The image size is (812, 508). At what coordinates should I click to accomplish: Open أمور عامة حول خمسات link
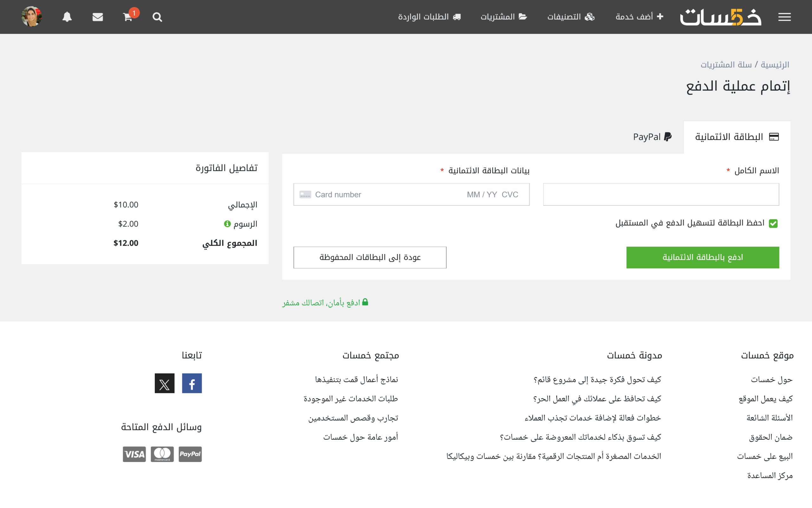(x=361, y=437)
